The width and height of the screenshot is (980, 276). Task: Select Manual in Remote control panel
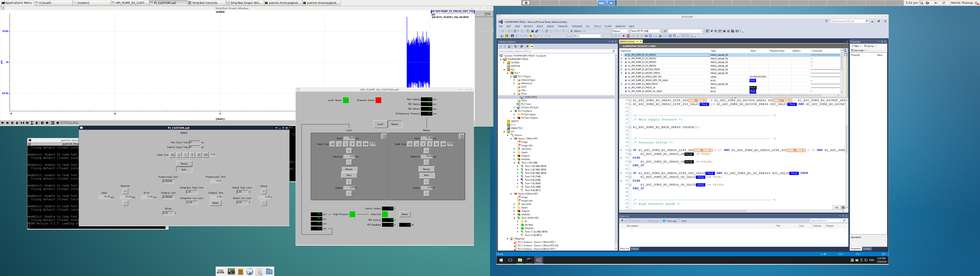click(426, 169)
